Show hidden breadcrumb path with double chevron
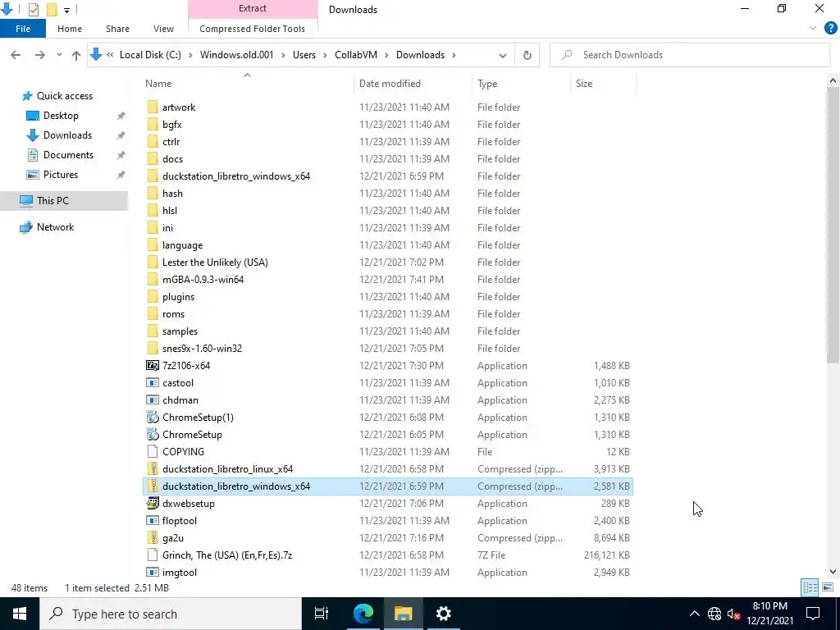The image size is (840, 630). (x=110, y=55)
